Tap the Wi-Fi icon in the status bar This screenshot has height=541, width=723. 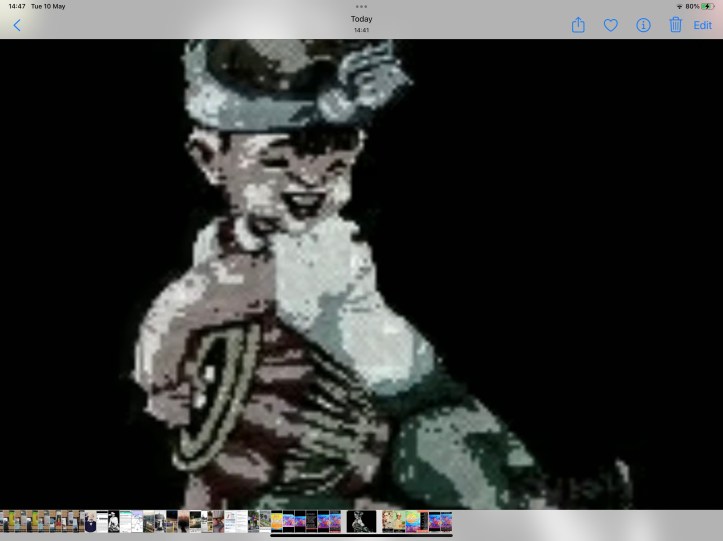679,6
